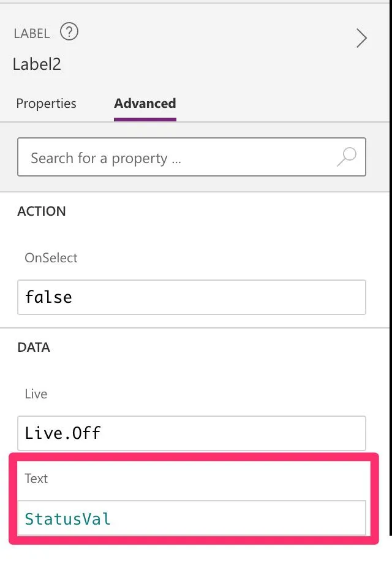The width and height of the screenshot is (392, 570).
Task: Collapse the pane using the chevron arrow
Action: click(362, 39)
